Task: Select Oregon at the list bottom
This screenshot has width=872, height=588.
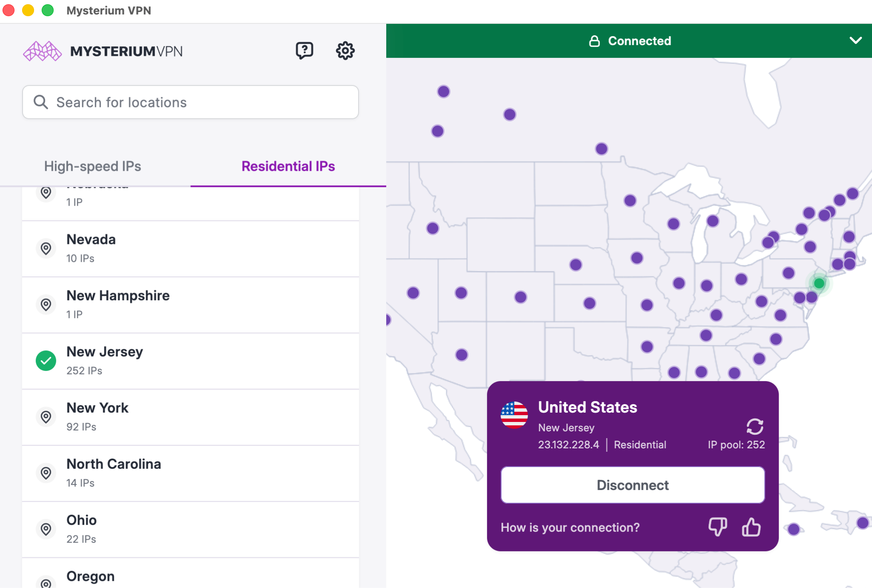Action: click(190, 573)
